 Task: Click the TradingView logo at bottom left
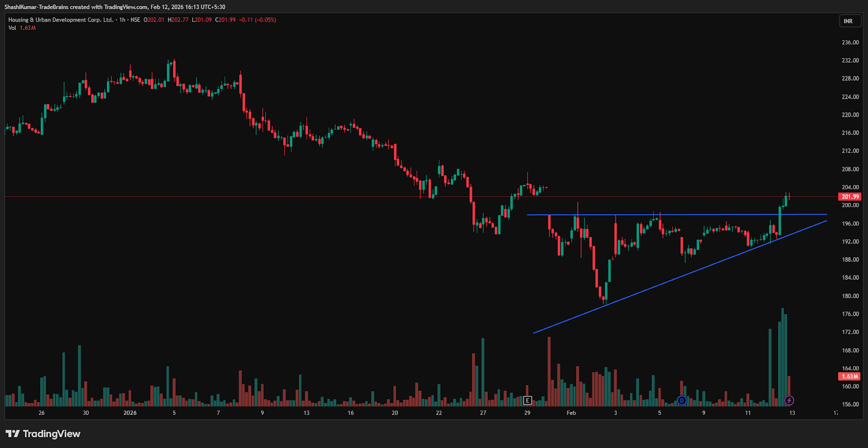[43, 434]
